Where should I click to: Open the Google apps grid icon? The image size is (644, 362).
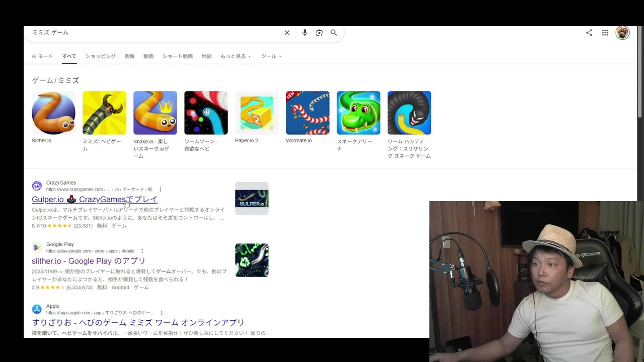point(605,33)
